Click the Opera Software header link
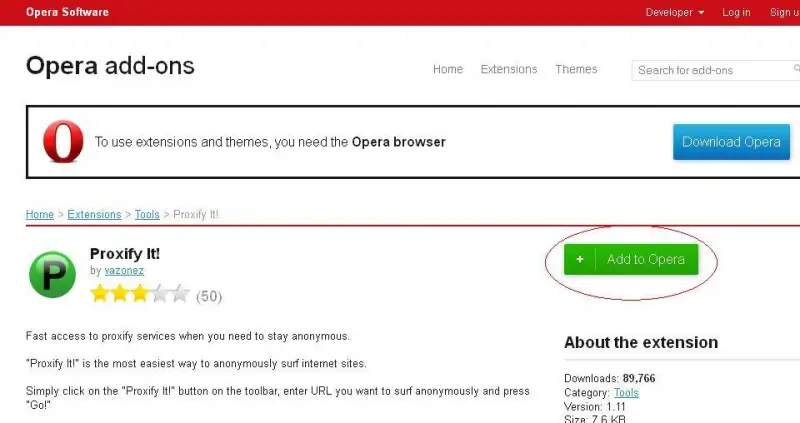 [x=67, y=12]
